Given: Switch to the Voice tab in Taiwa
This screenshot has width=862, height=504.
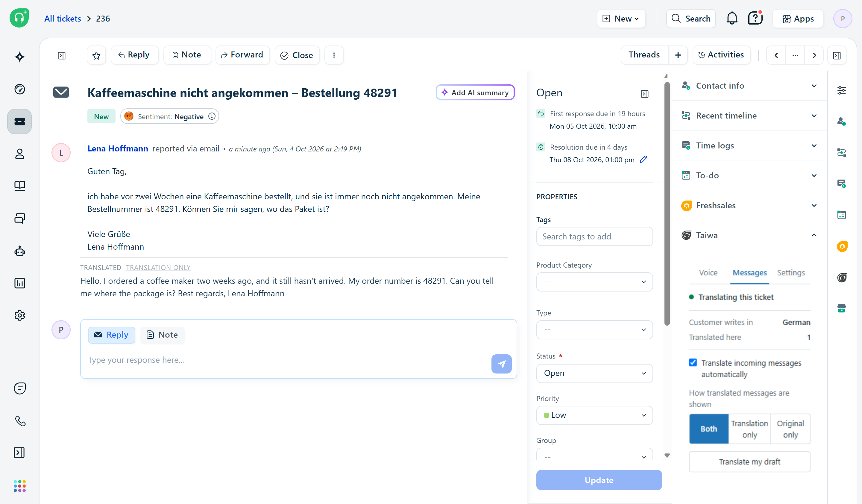Looking at the screenshot, I should [x=708, y=273].
